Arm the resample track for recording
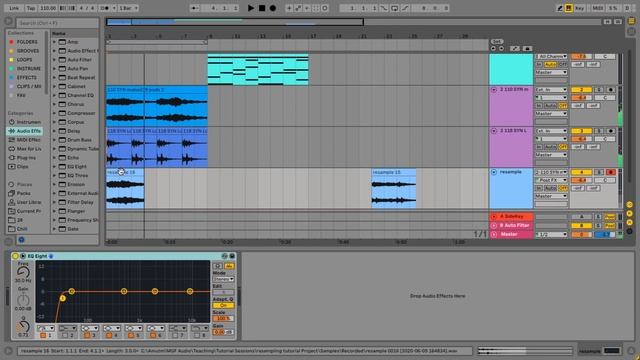 click(611, 172)
